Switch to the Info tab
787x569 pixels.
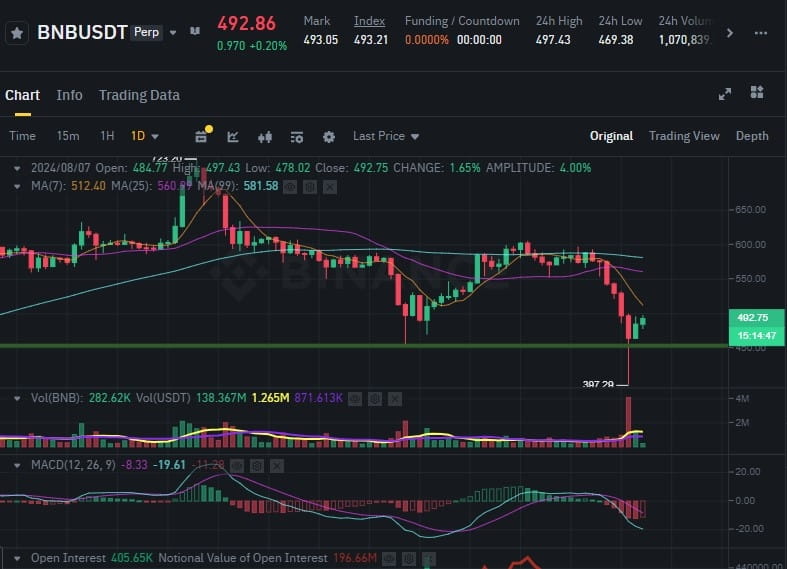pos(69,95)
